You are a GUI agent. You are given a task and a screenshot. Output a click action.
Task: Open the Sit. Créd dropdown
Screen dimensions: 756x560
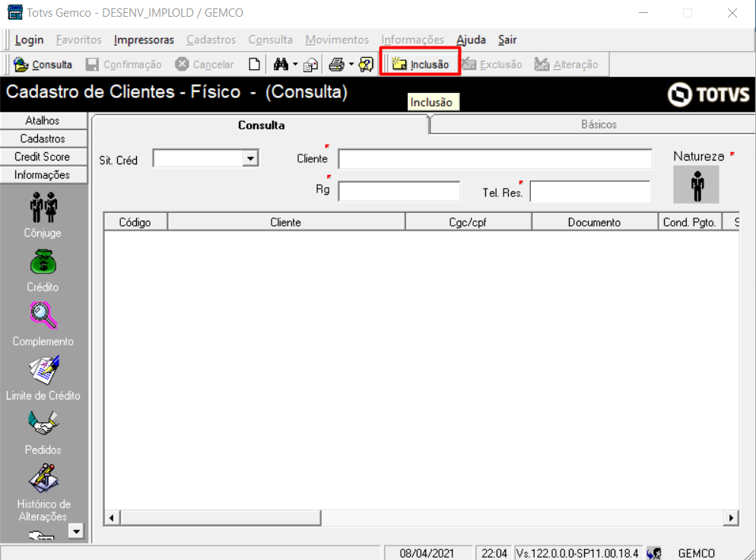click(251, 158)
